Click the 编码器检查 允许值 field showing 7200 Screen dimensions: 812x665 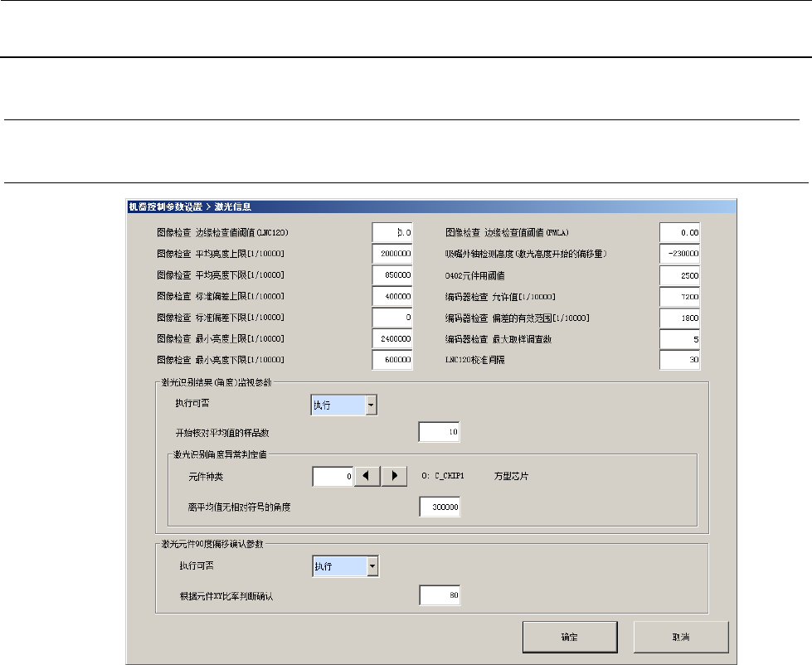(x=681, y=296)
